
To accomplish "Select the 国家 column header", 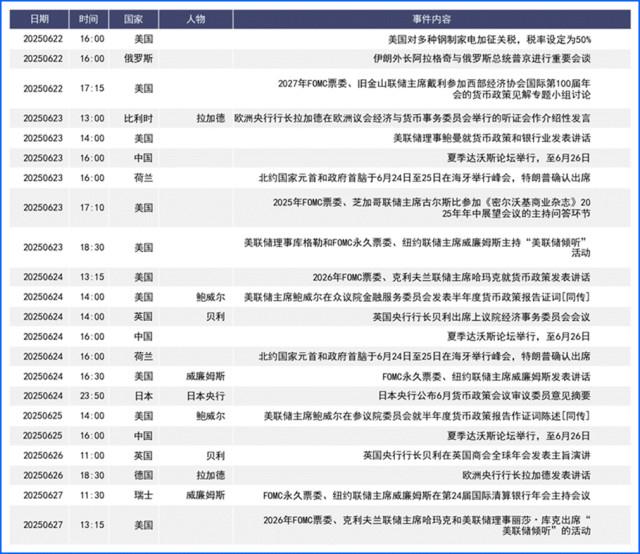I will click(133, 19).
